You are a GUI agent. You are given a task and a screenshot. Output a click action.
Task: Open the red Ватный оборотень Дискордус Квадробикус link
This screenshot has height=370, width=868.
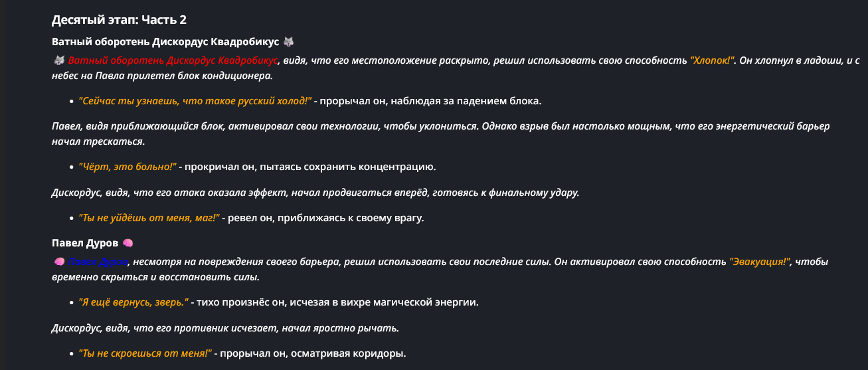click(173, 60)
